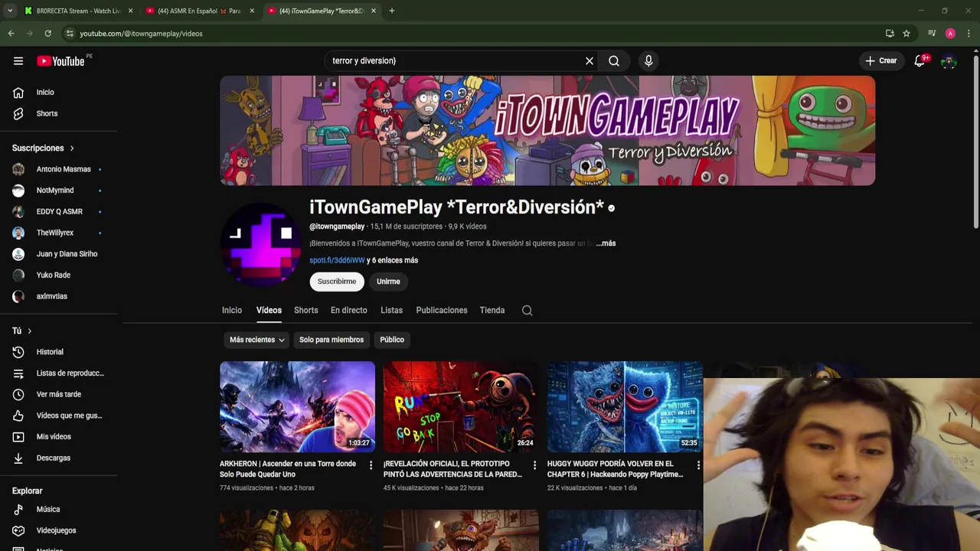
Task: Close the BRORECETA Stream browser tab
Action: (131, 11)
